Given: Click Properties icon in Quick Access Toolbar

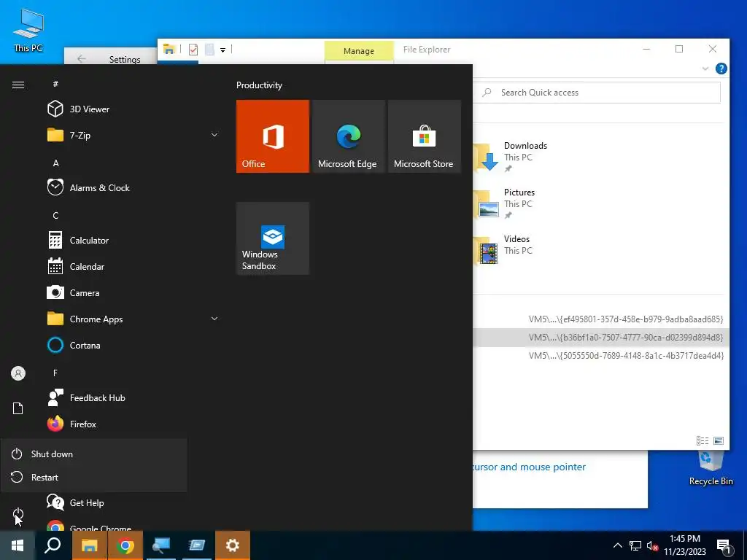Looking at the screenshot, I should pyautogui.click(x=193, y=49).
